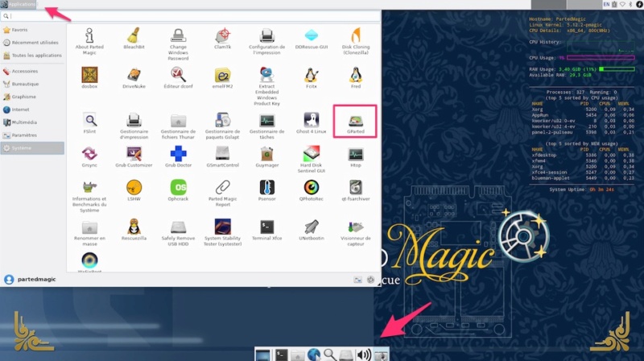Launch Guymager imaging tool

click(x=267, y=156)
